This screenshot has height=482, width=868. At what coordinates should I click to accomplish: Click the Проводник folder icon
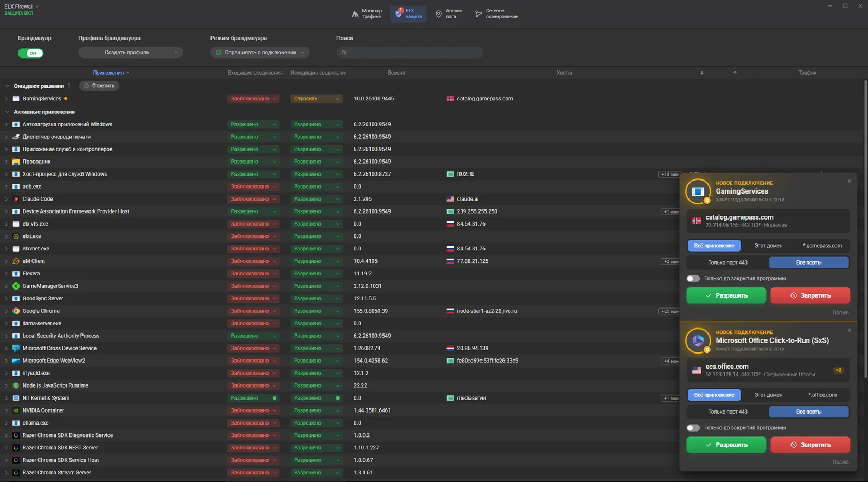16,162
